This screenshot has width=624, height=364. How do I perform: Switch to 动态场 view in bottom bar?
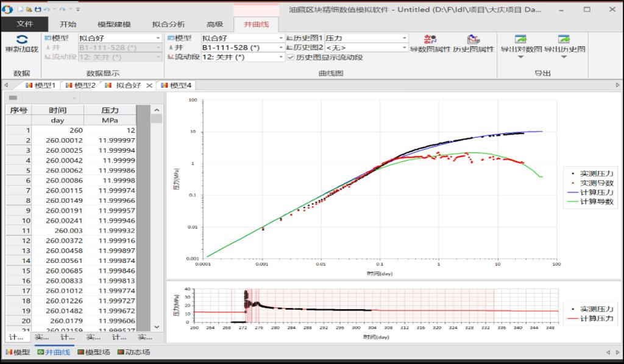(133, 352)
